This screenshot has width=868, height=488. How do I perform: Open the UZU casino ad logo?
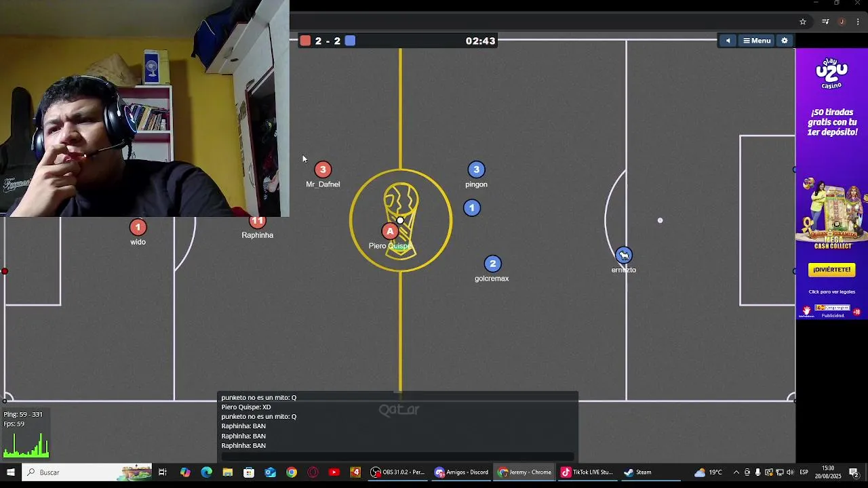(x=831, y=72)
